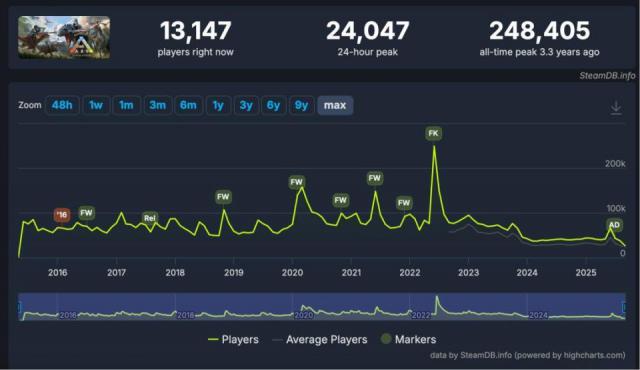This screenshot has height=370, width=640.
Task: Open the SteamDB.info highcharts credit link
Action: 527,355
